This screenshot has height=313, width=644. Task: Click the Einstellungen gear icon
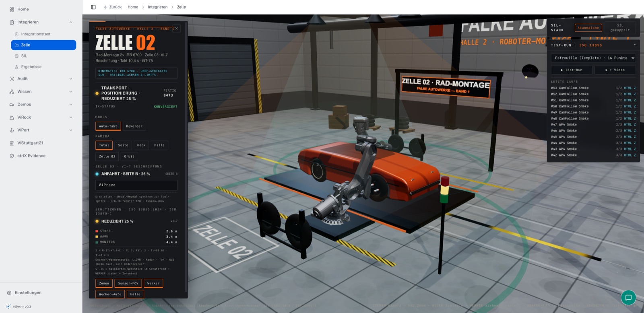9,293
